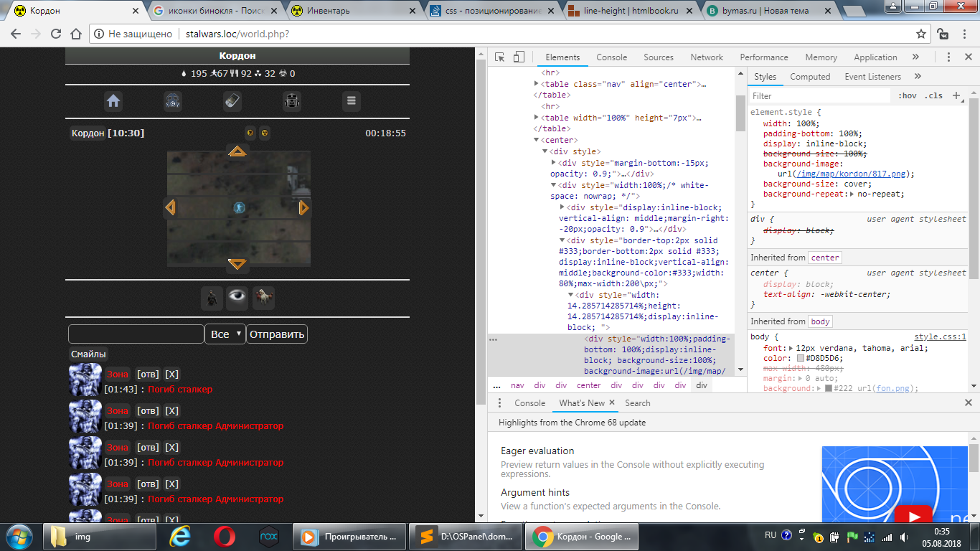
Task: Click the home icon in game navigation
Action: 113,101
